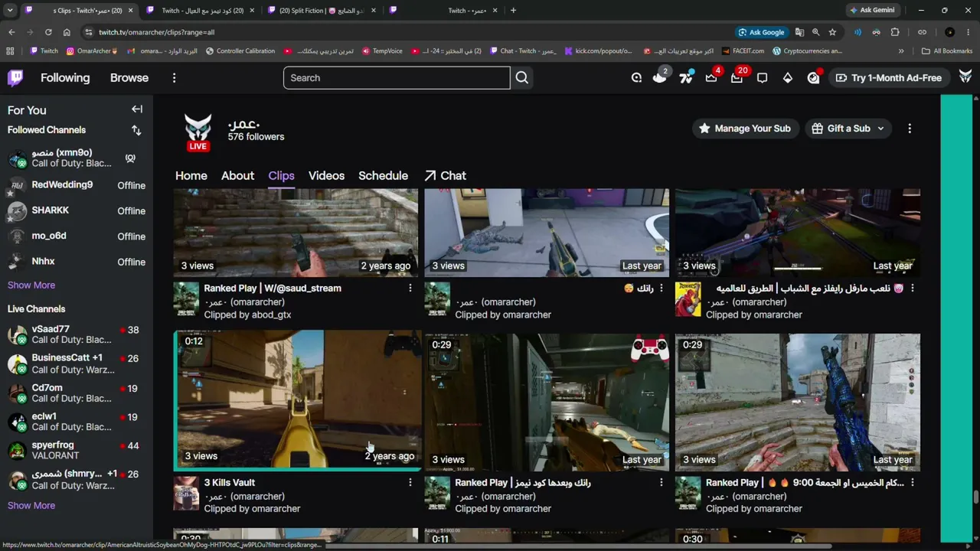Viewport: 980px width, 551px height.
Task: Click the Ask Gemini button
Action: pyautogui.click(x=872, y=10)
